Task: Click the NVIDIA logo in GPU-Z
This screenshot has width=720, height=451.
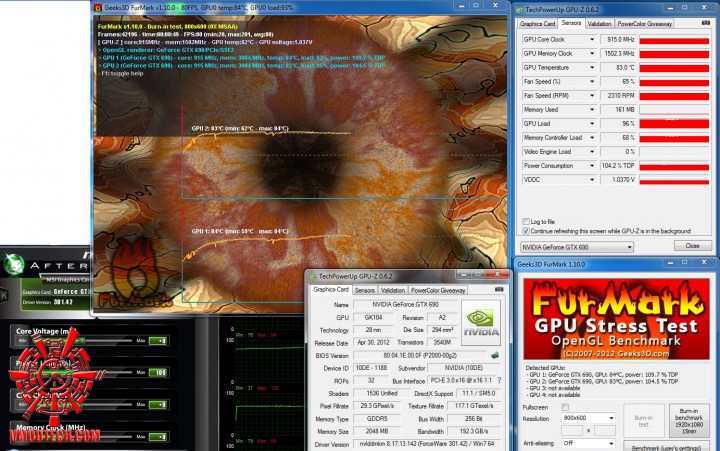Action: click(481, 323)
